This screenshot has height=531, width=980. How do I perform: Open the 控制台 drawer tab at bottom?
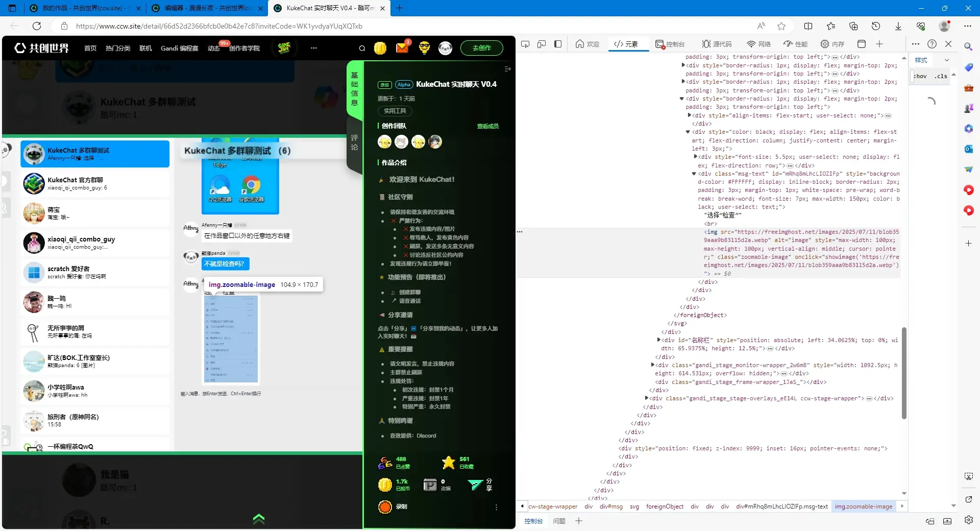click(533, 521)
